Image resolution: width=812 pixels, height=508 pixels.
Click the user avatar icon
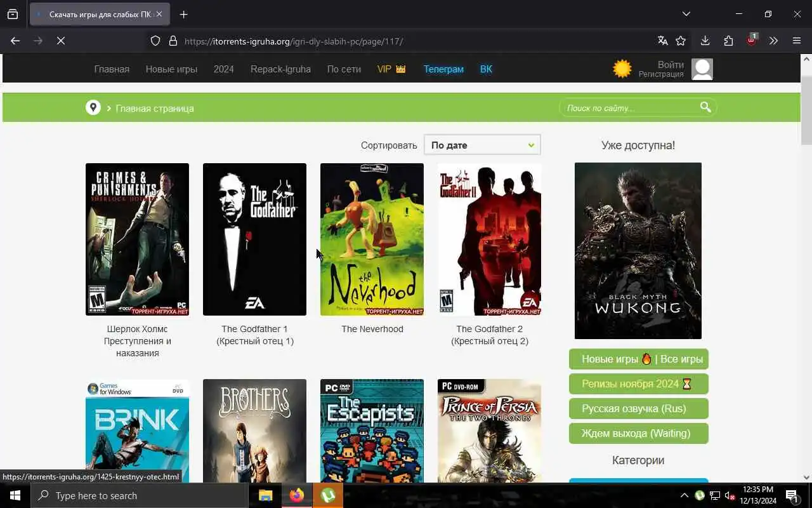(702, 69)
